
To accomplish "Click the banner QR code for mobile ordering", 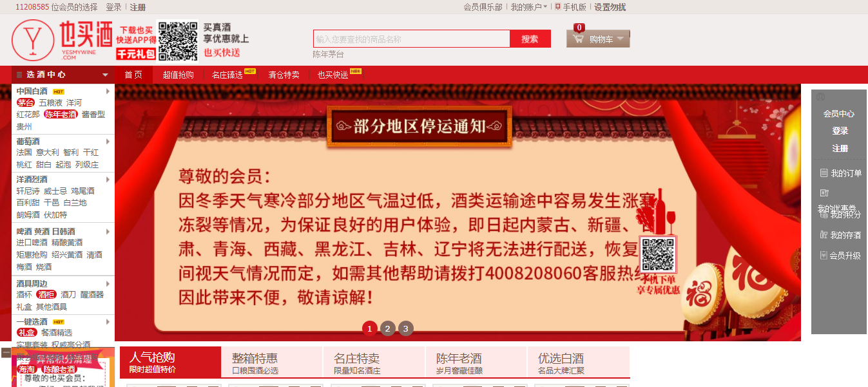I will point(658,255).
